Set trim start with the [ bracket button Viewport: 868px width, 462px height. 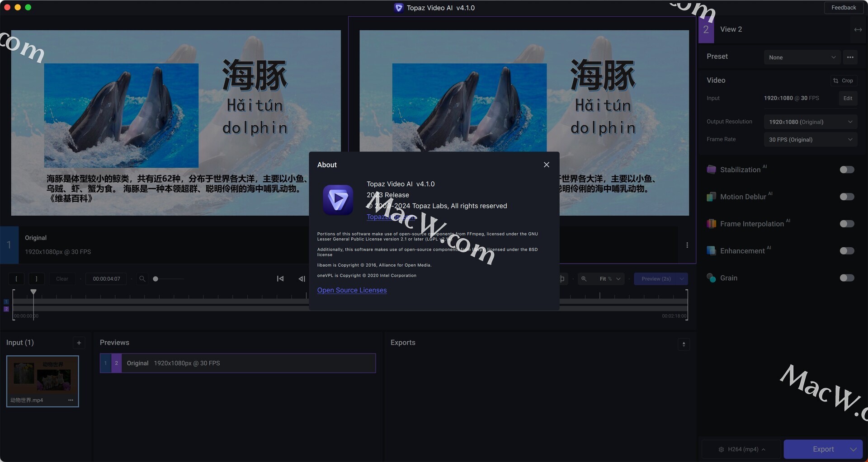(16, 279)
